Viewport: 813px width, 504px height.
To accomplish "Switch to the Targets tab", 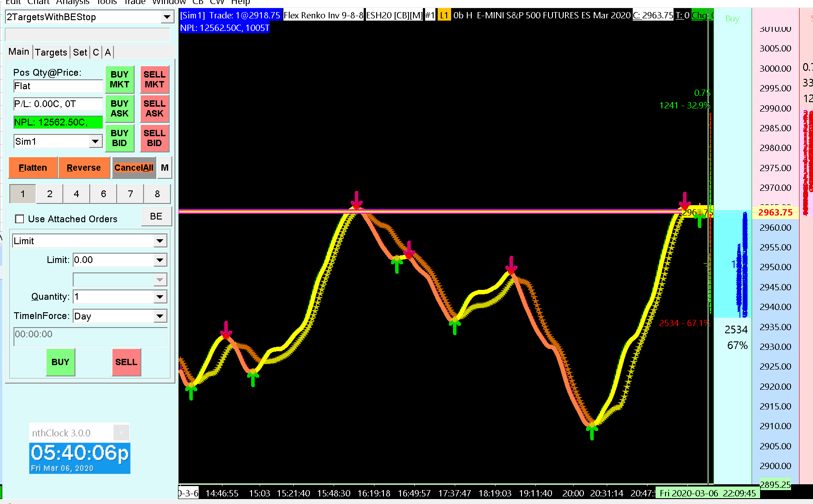I will tap(51, 52).
